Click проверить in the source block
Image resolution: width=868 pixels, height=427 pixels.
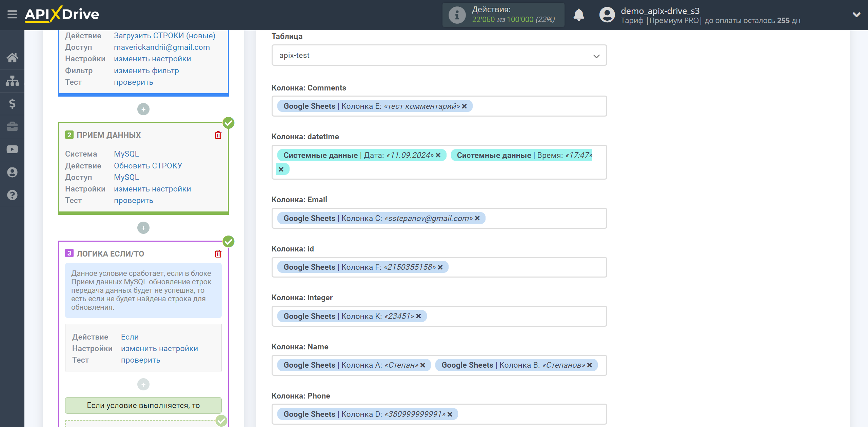pos(133,82)
